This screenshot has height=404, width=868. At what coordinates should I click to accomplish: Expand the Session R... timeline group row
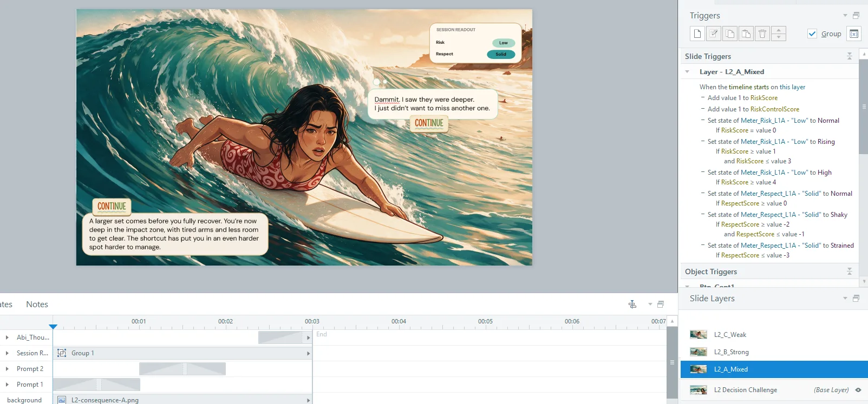7,353
